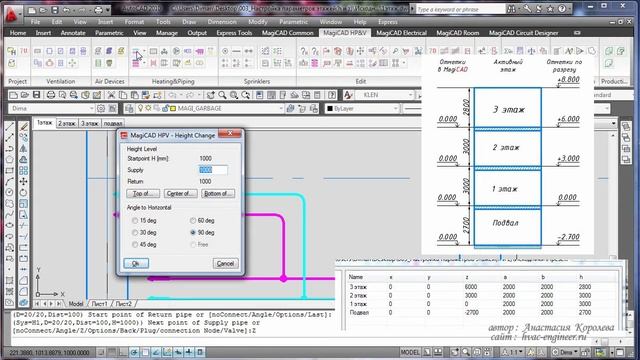The height and width of the screenshot is (360, 640).
Task: Confirm Height Change with Ok button
Action: [x=136, y=264]
